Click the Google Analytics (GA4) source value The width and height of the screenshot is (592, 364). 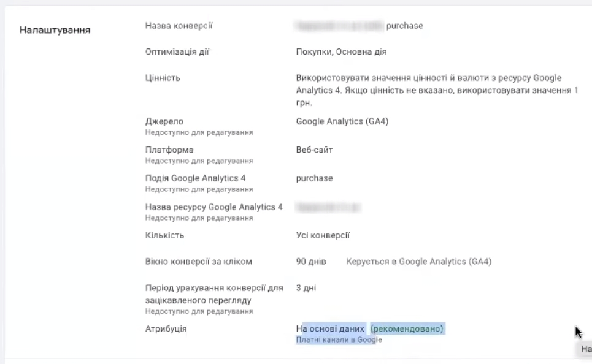(x=342, y=121)
